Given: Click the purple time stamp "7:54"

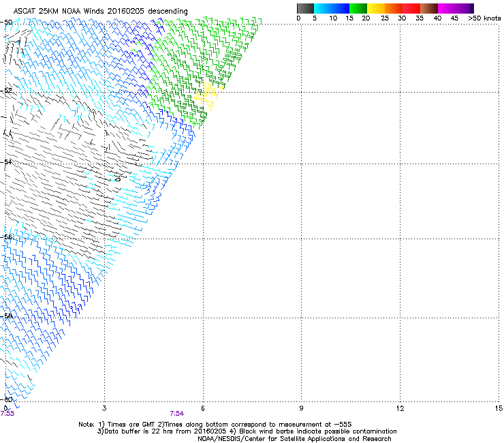Looking at the screenshot, I should coord(177,414).
